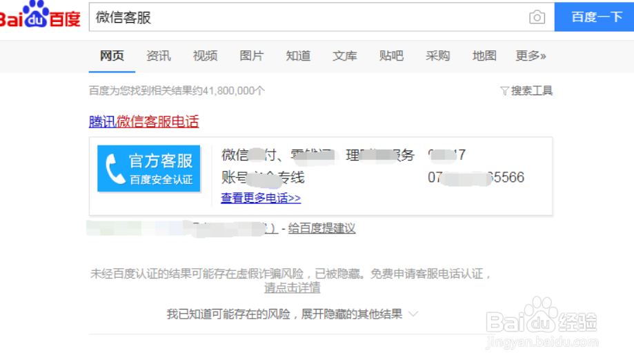Switch to the 文库 tab
This screenshot has width=634, height=364.
point(344,56)
